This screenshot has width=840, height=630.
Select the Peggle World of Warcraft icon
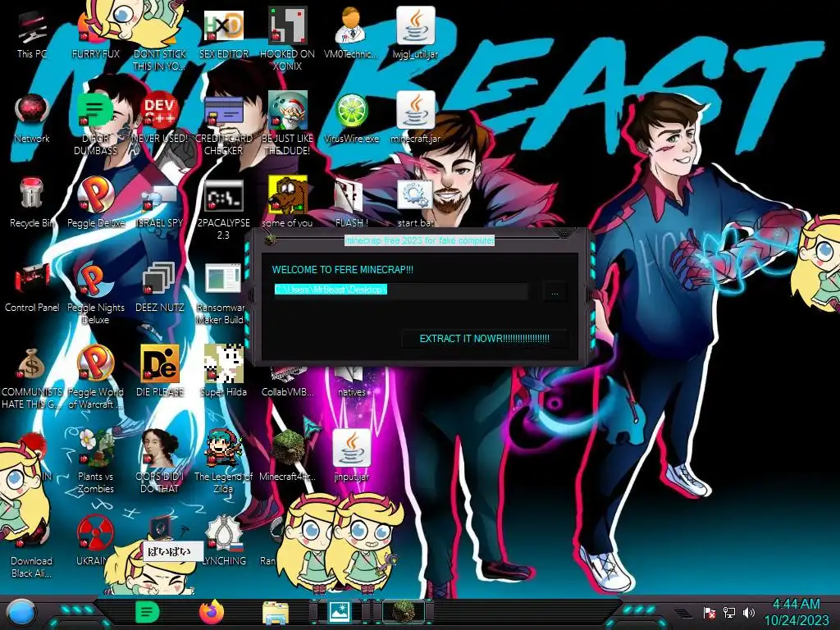pos(95,377)
